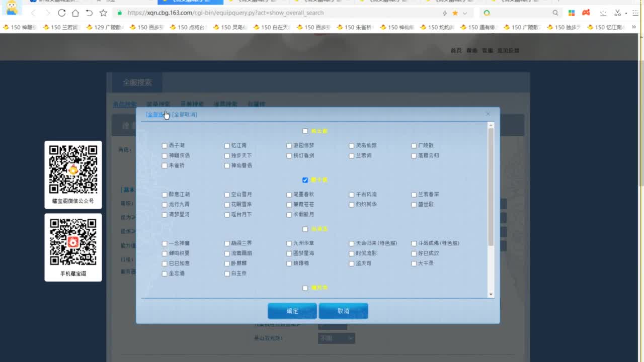
Task: Cancel dialog with 取消 button
Action: pos(344,311)
